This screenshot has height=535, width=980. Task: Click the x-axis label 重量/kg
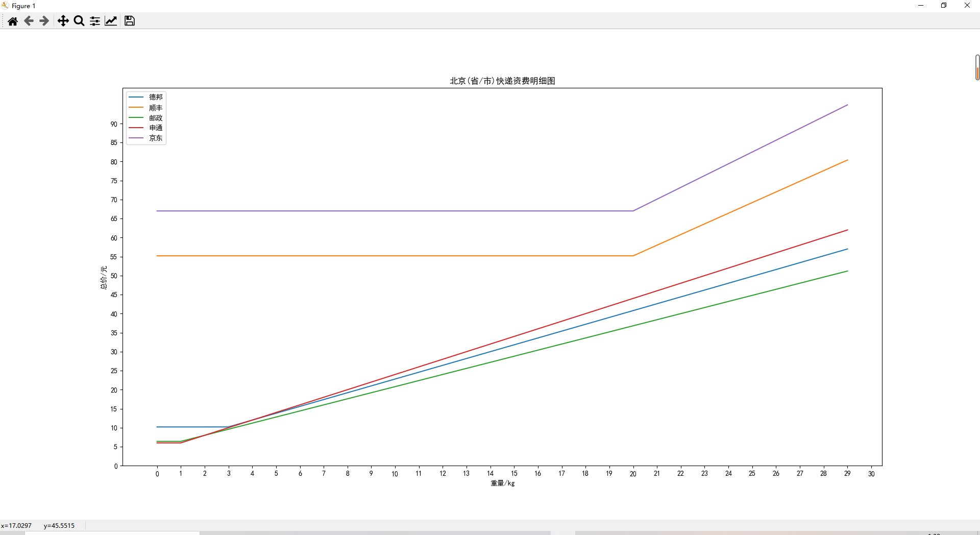point(503,483)
